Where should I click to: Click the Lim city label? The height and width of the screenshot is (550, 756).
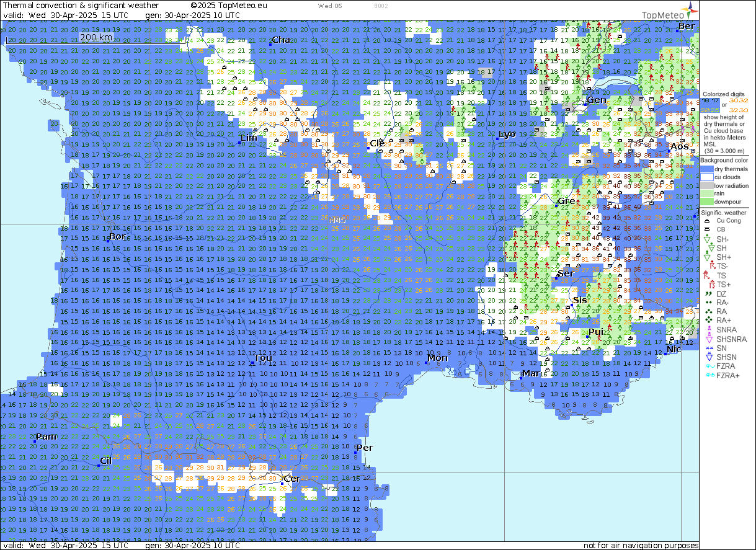pos(249,137)
